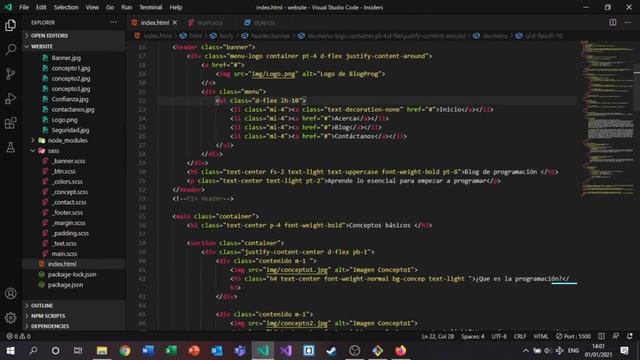Click the Port 5500 Live Server status
The height and width of the screenshot is (360, 640).
coord(573,336)
